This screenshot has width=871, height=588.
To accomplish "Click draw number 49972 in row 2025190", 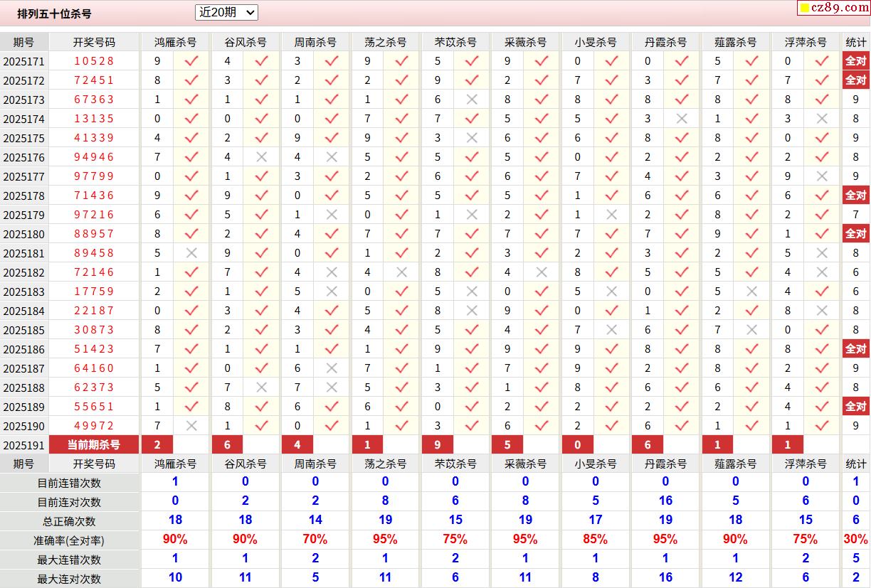I will [94, 426].
